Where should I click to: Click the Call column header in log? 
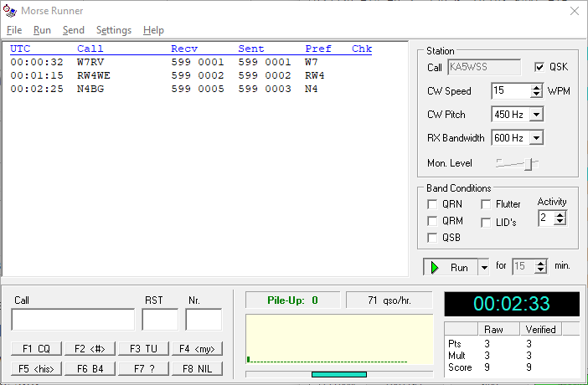tap(90, 49)
